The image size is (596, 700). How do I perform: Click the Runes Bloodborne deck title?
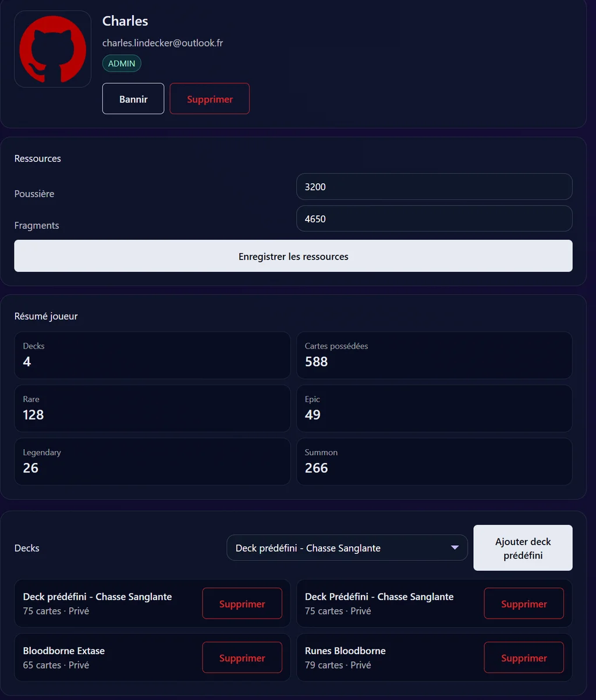point(345,651)
